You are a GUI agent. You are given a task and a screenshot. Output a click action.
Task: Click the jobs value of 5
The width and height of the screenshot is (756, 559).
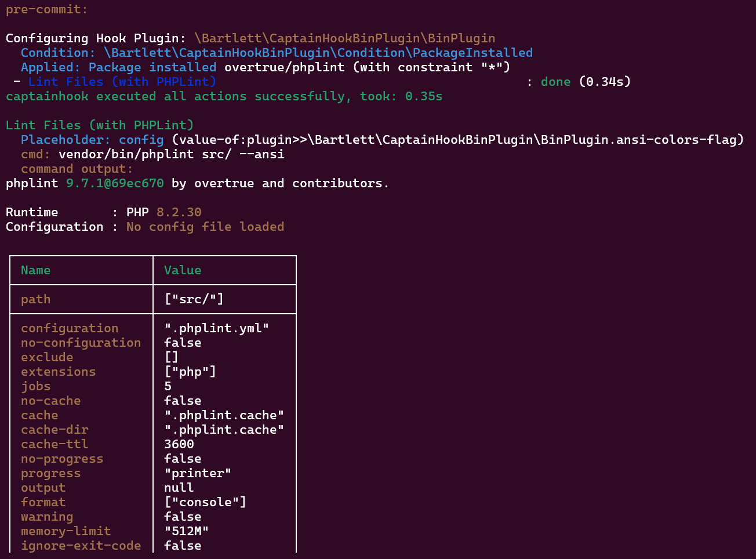tap(168, 386)
